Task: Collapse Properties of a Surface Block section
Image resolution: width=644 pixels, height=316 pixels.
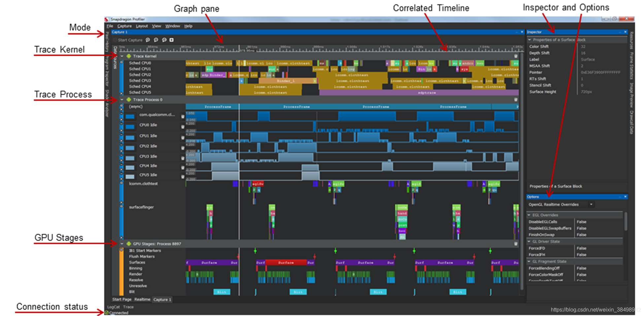Action: click(530, 40)
